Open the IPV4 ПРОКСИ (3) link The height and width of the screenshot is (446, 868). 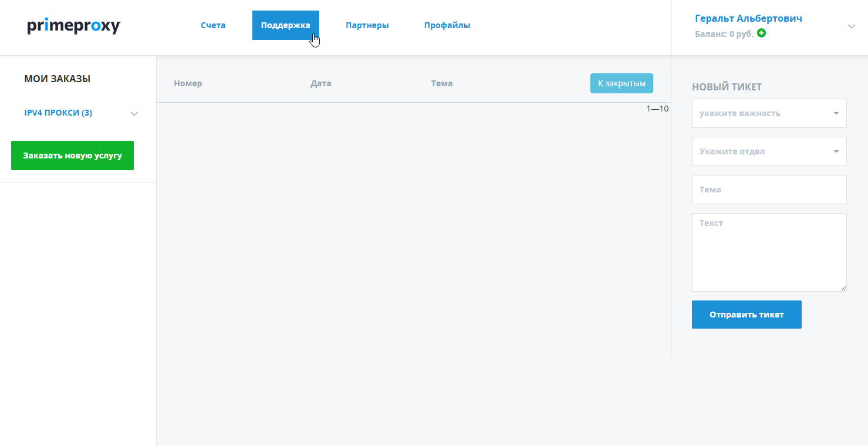tap(58, 113)
